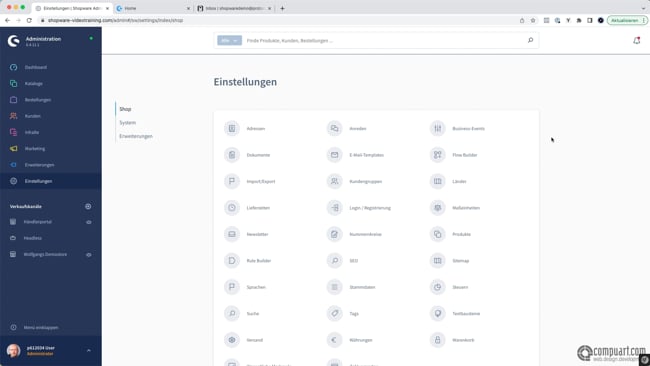Open the Suche settings icon

point(232,313)
